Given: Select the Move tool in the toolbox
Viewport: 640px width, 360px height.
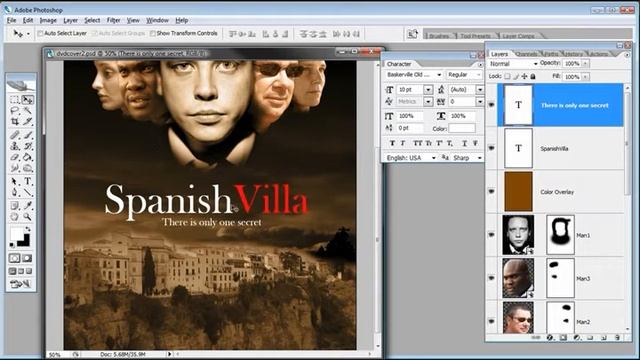Looking at the screenshot, I should pyautogui.click(x=27, y=100).
